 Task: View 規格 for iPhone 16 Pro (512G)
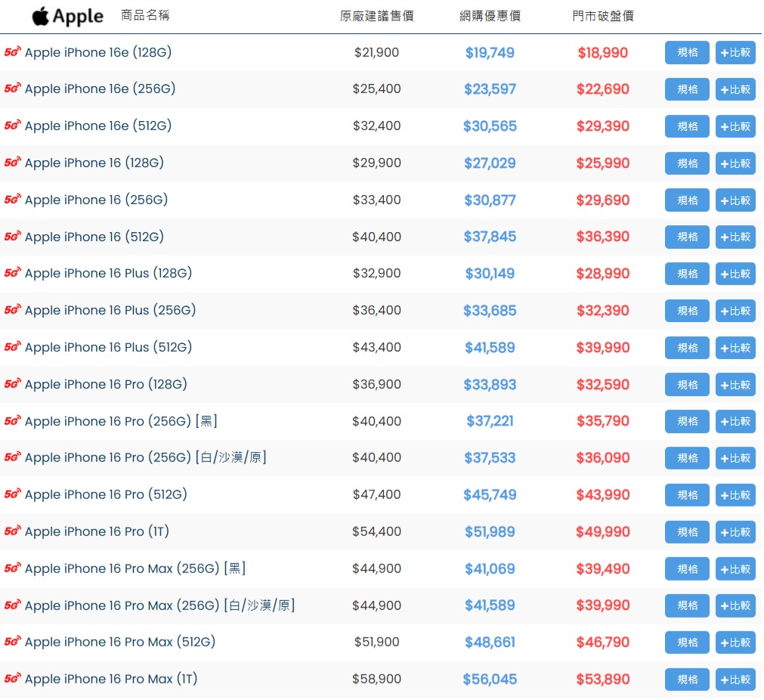coord(686,495)
